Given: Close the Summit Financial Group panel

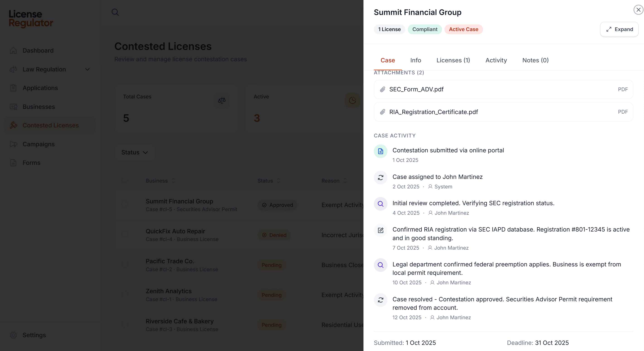Looking at the screenshot, I should tap(638, 10).
